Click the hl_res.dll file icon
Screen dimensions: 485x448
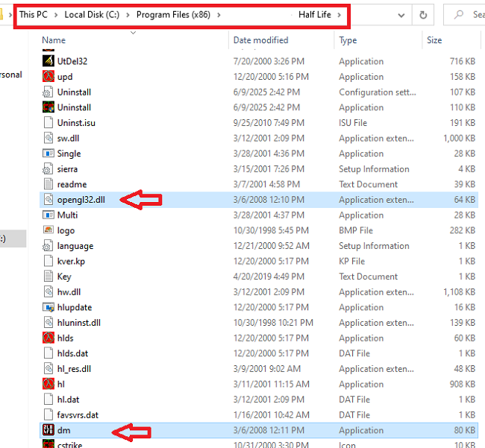click(x=48, y=369)
